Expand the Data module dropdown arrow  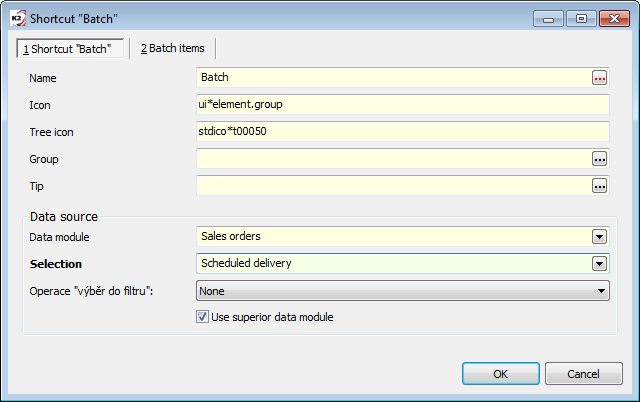[x=600, y=237]
